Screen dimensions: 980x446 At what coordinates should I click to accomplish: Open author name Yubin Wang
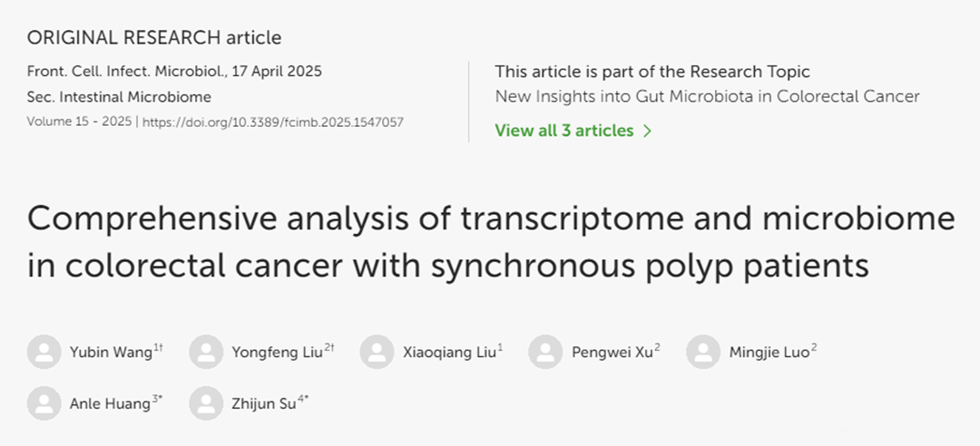[111, 353]
